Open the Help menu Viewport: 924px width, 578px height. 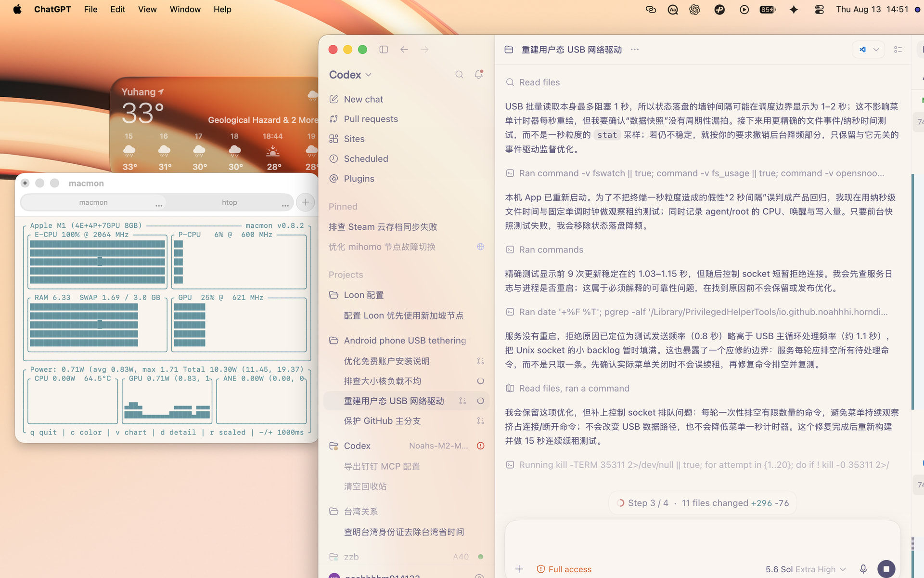[x=222, y=9]
